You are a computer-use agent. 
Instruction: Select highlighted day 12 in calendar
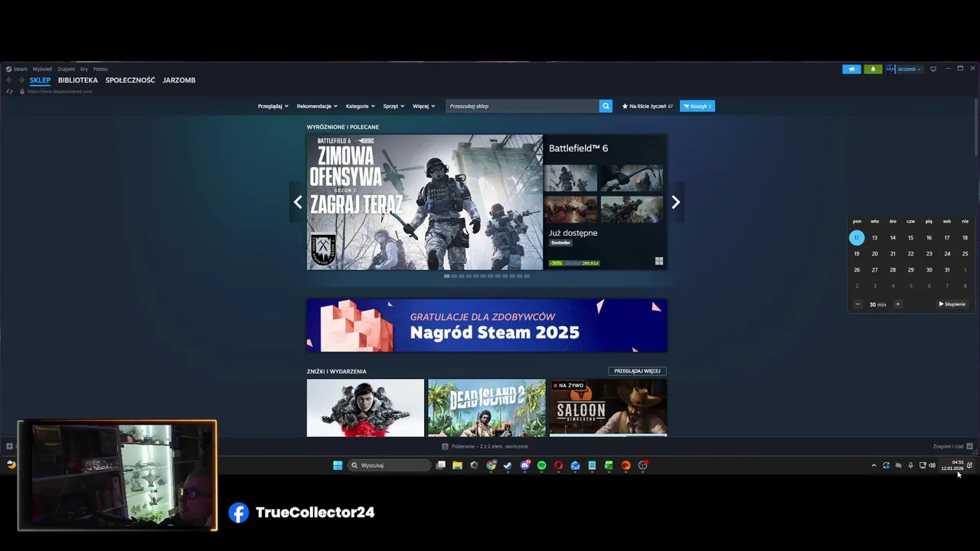coord(857,238)
